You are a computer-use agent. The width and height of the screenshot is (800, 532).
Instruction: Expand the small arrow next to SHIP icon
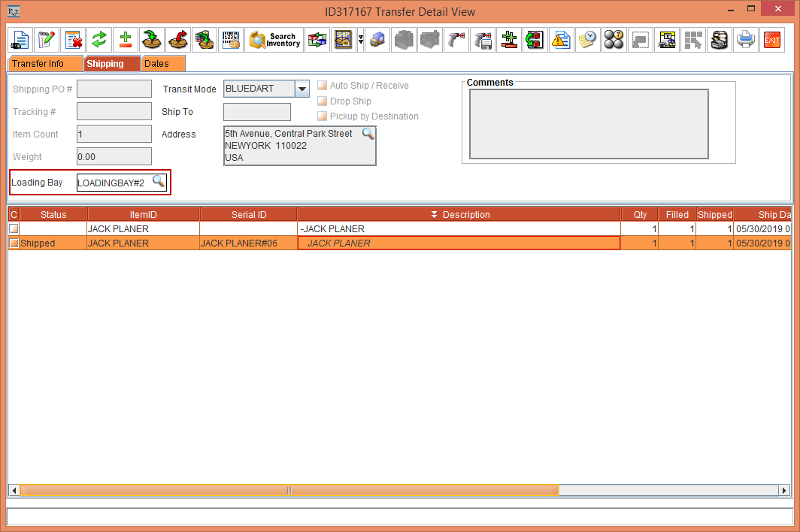click(361, 40)
